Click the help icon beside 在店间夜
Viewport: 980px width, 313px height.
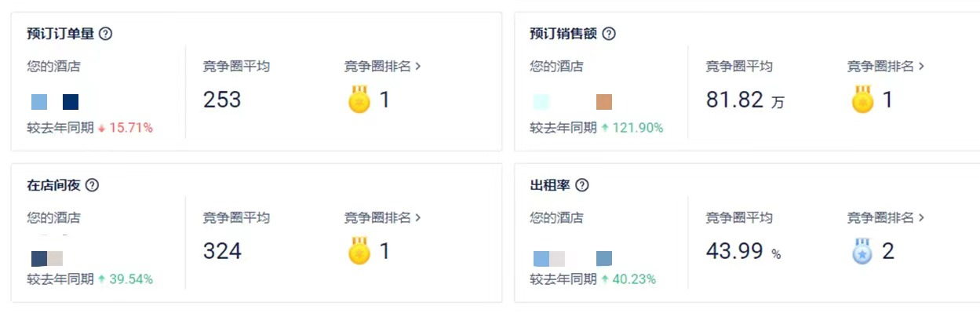(92, 185)
